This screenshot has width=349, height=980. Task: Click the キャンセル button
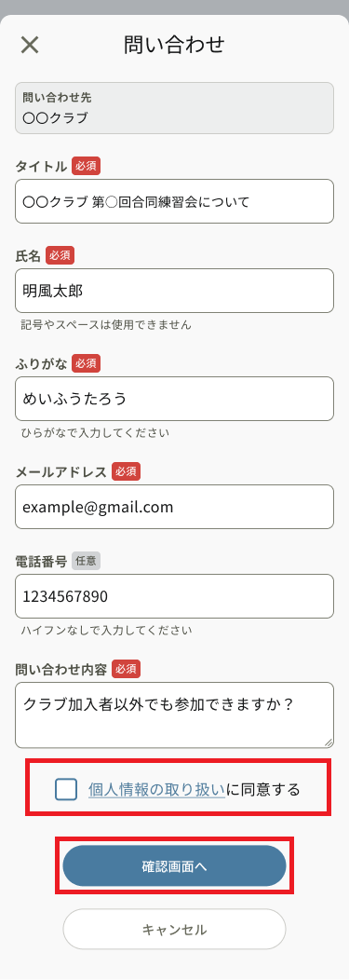(x=174, y=930)
